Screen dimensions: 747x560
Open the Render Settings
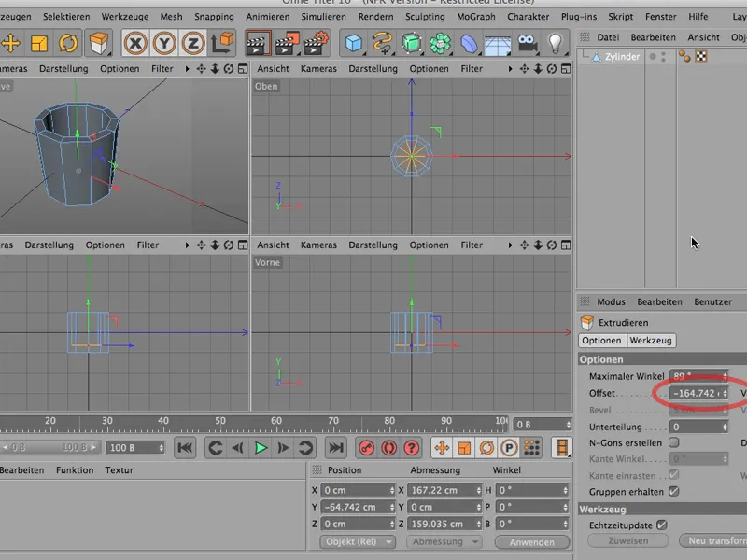coord(317,43)
